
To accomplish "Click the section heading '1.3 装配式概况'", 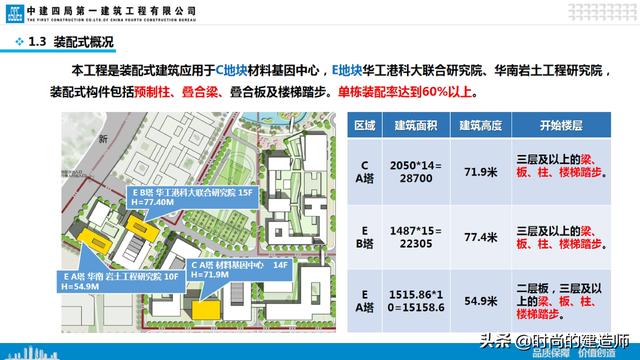I will pos(71,42).
